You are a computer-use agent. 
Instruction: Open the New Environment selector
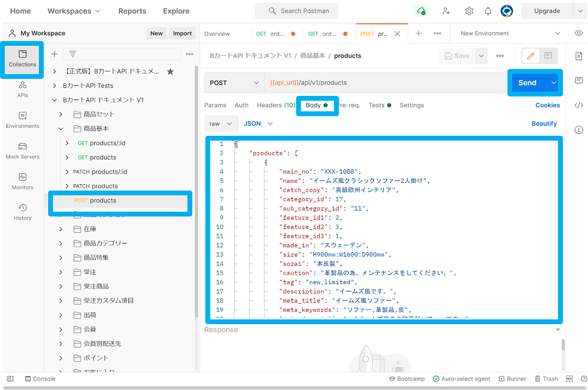tap(510, 34)
